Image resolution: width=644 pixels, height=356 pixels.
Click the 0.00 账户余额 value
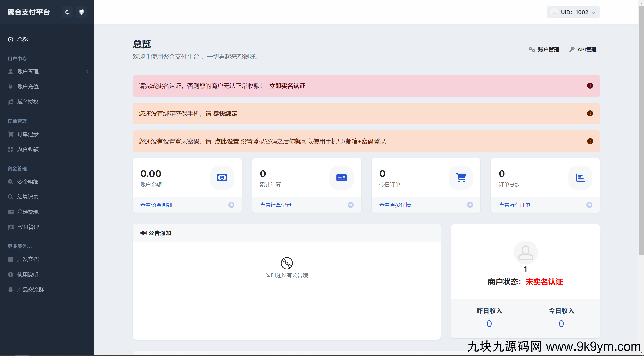point(151,174)
